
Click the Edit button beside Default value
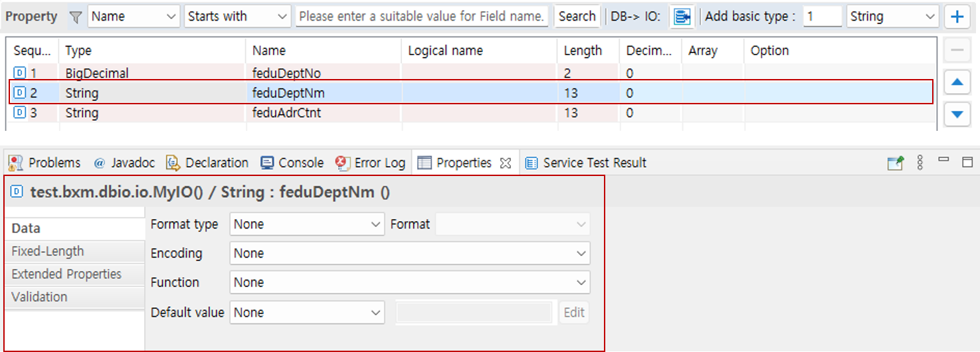click(574, 312)
